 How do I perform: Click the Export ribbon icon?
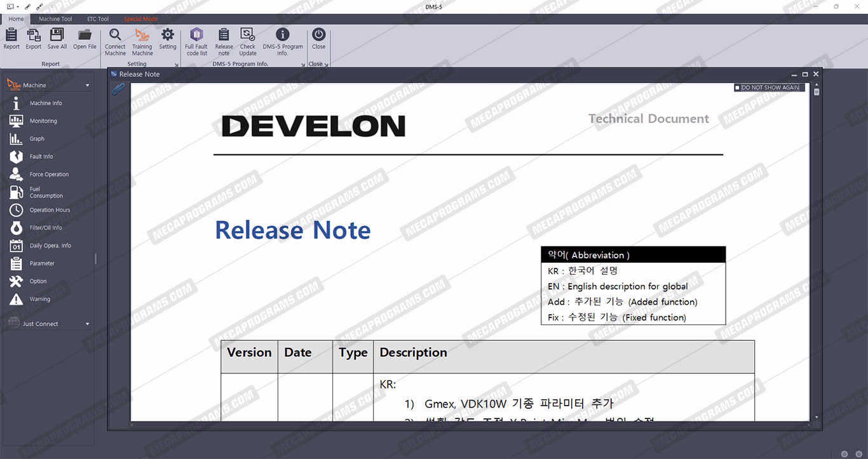(34, 38)
